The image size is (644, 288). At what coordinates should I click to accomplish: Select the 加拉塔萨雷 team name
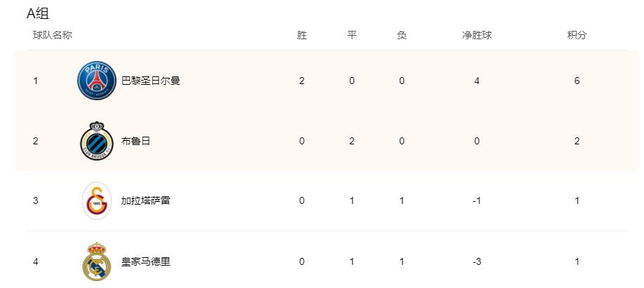145,201
